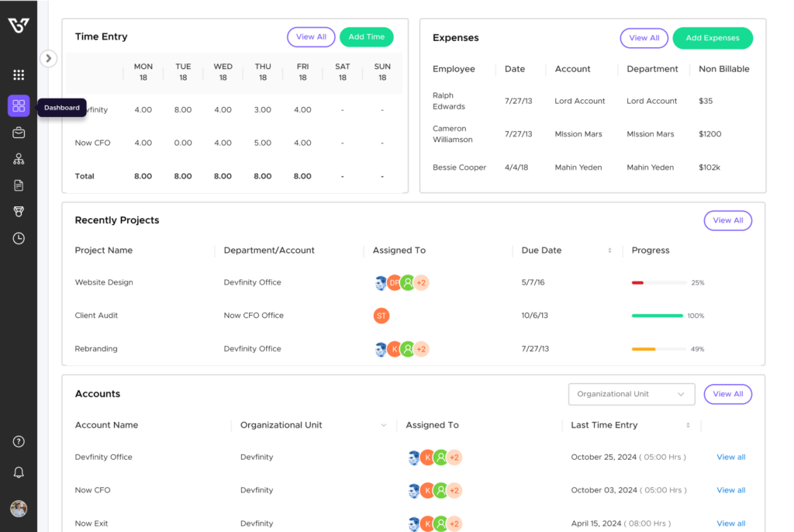Open the Organizational Unit dropdown filter
This screenshot has width=794, height=532.
pos(631,394)
